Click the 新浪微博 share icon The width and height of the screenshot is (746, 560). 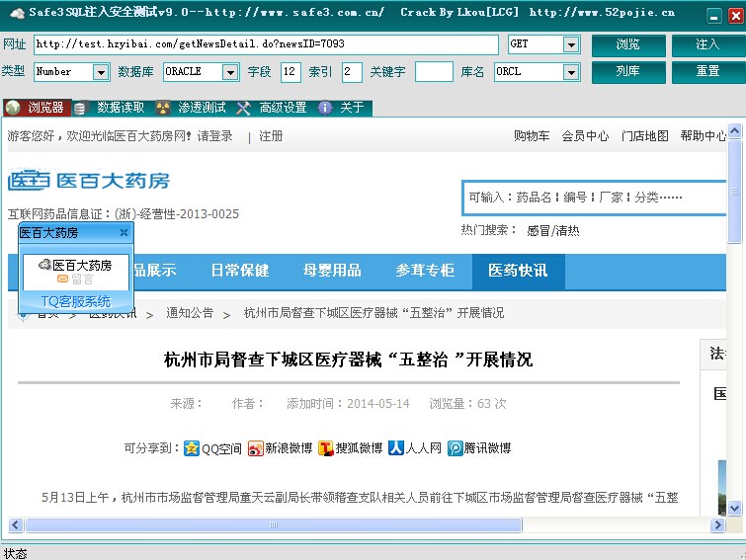pyautogui.click(x=256, y=447)
